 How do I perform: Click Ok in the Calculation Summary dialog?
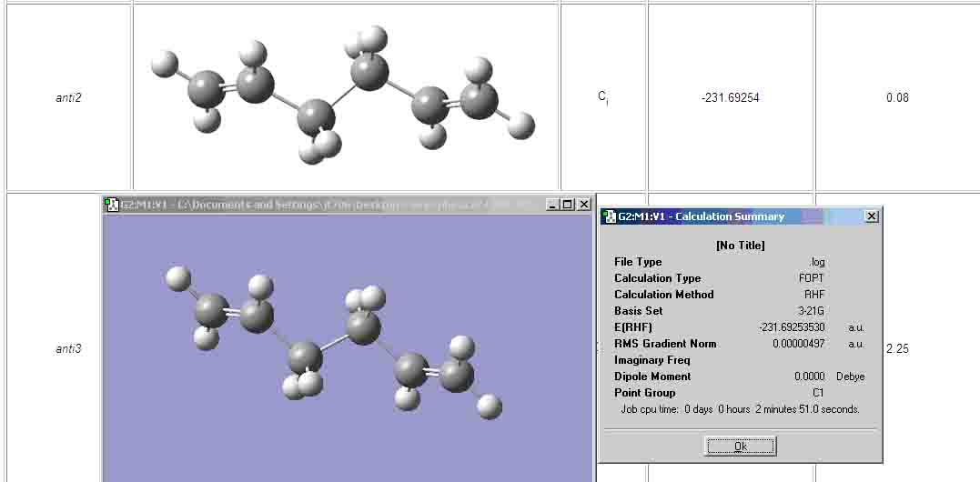click(x=741, y=446)
